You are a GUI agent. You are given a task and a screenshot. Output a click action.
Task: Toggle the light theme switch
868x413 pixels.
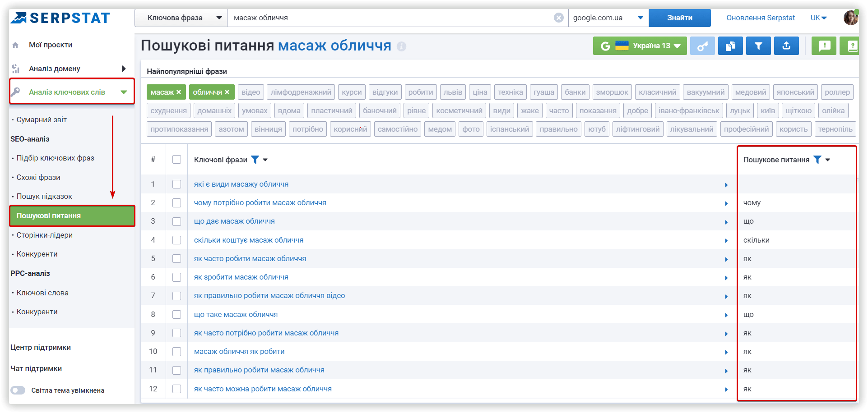pyautogui.click(x=18, y=390)
